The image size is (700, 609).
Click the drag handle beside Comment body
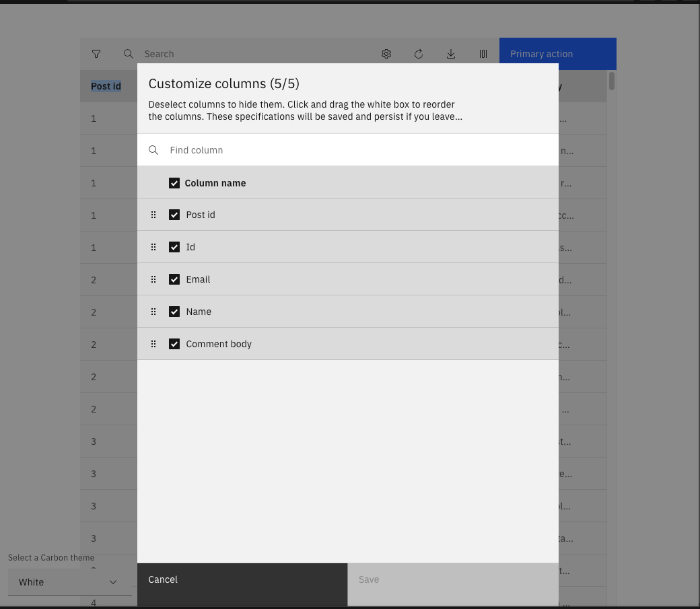(x=153, y=344)
